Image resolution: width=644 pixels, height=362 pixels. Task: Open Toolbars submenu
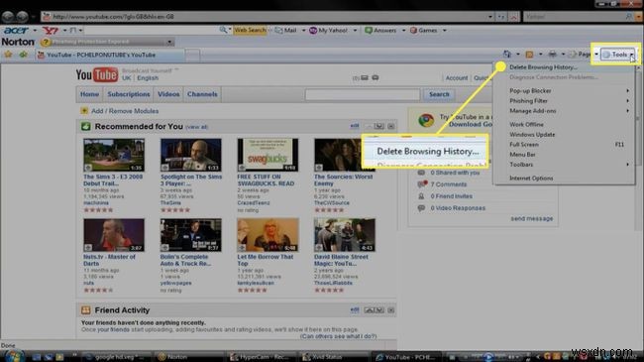(x=564, y=164)
